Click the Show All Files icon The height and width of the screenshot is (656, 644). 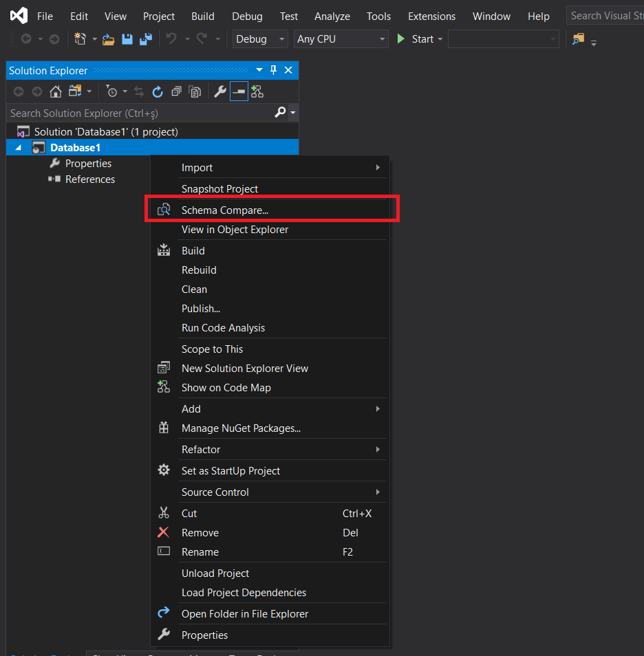[195, 91]
